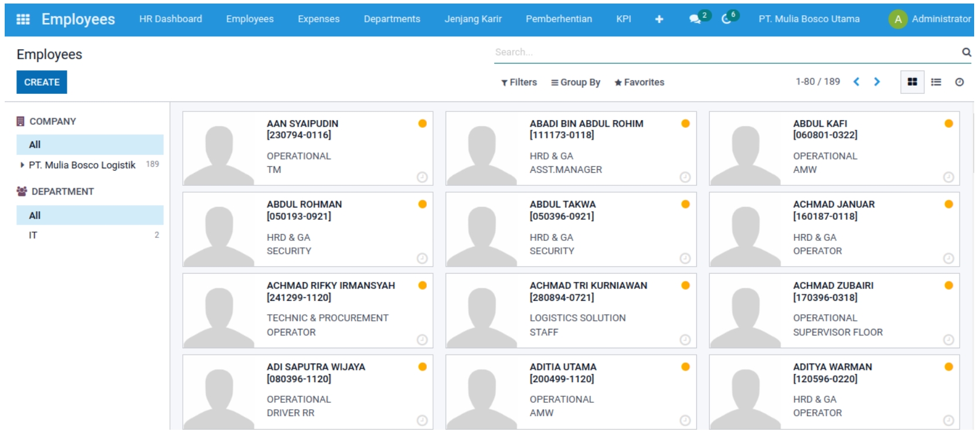This screenshot has height=435, width=980.
Task: Switch to activity view
Action: [x=959, y=82]
